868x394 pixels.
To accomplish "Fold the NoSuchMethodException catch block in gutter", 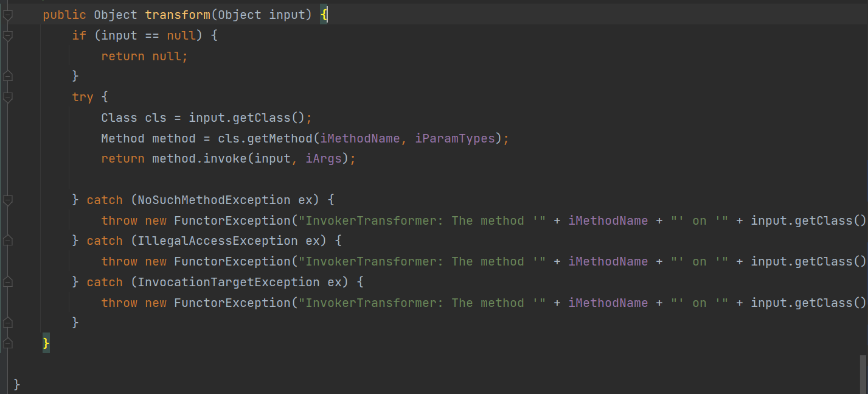I will click(7, 200).
